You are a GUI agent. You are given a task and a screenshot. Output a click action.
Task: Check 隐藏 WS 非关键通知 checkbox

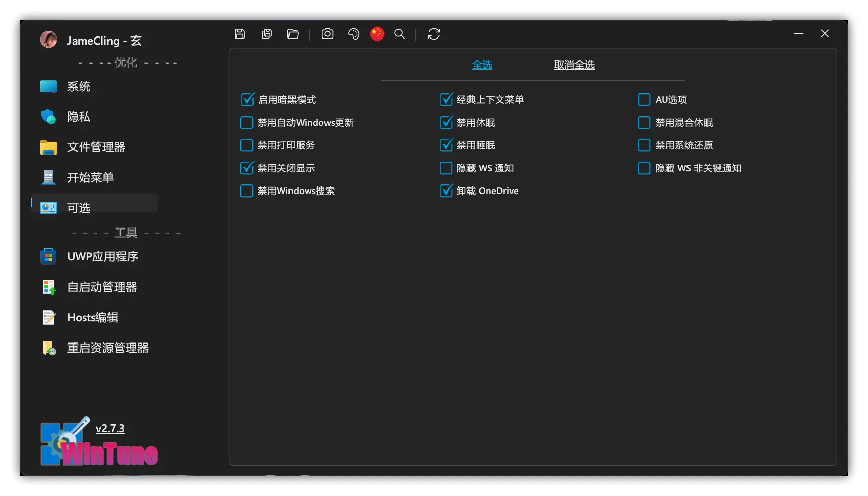point(644,168)
